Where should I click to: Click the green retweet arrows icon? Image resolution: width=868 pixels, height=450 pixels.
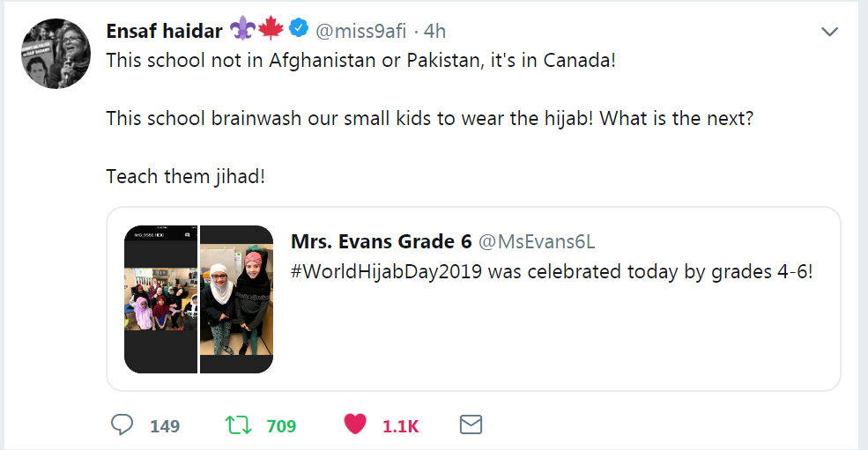tap(237, 425)
